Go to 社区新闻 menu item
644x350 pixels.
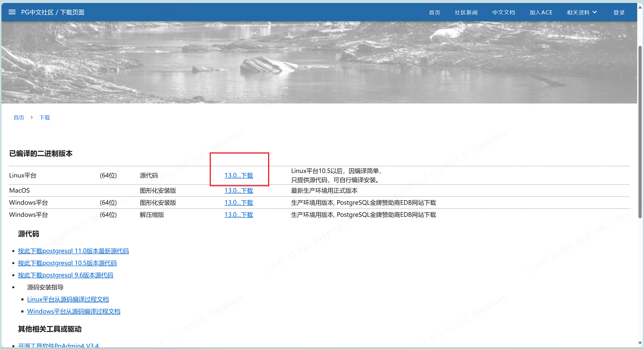coord(466,12)
